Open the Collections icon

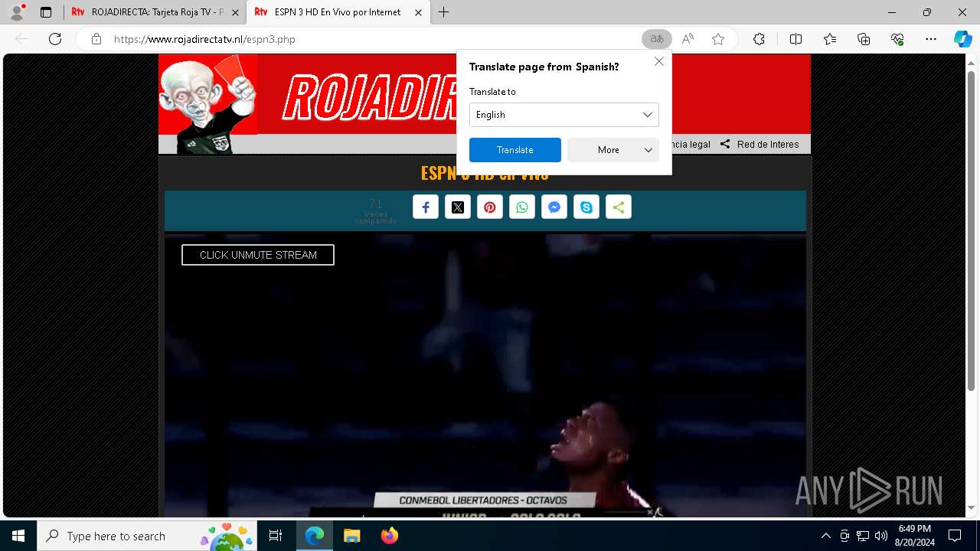point(864,39)
